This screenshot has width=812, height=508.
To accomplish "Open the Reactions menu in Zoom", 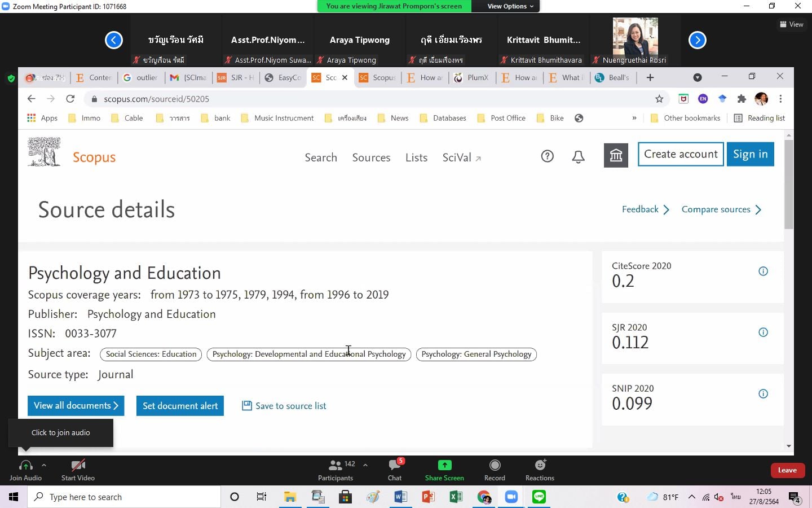I will 540,470.
